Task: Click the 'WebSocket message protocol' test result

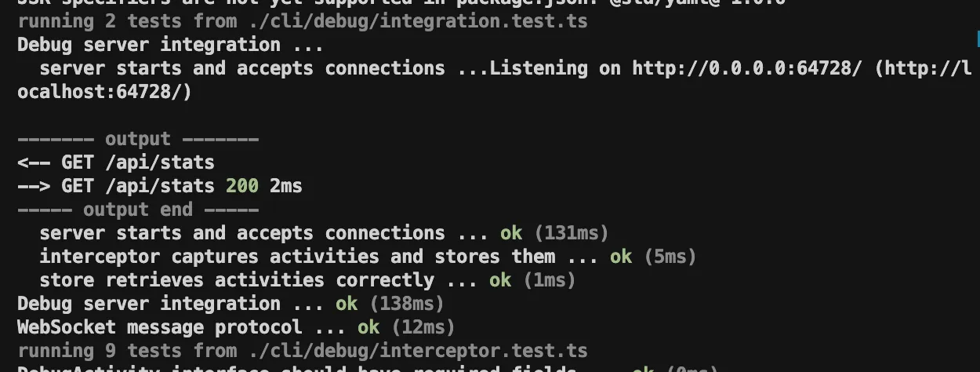Action: [236, 327]
